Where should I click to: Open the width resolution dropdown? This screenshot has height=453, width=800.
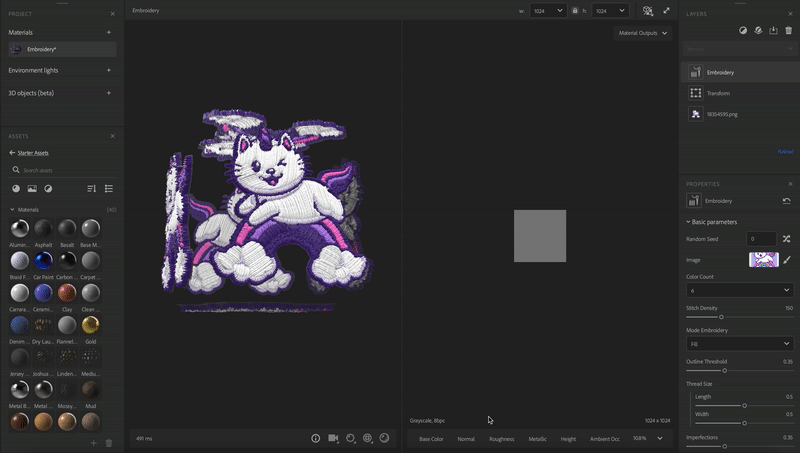[548, 11]
